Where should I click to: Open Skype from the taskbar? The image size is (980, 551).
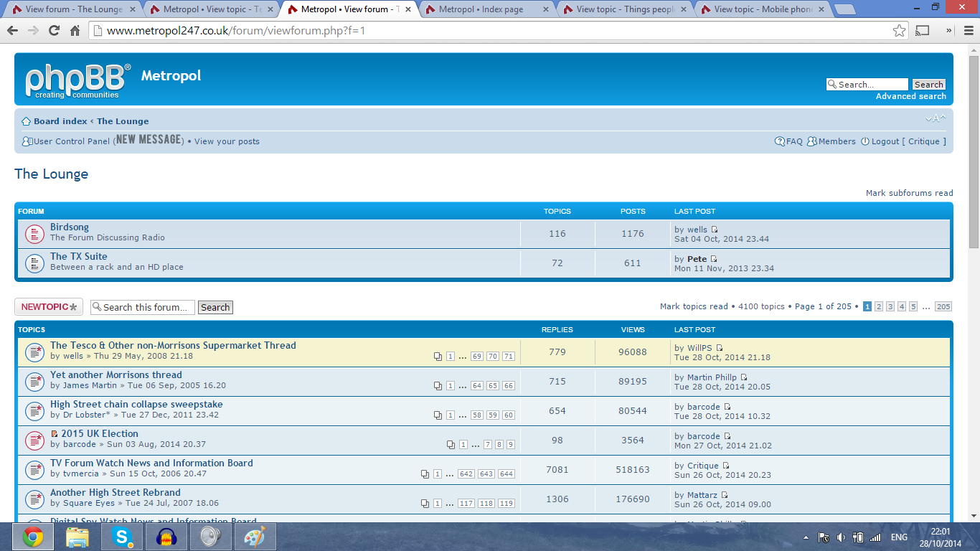click(122, 537)
